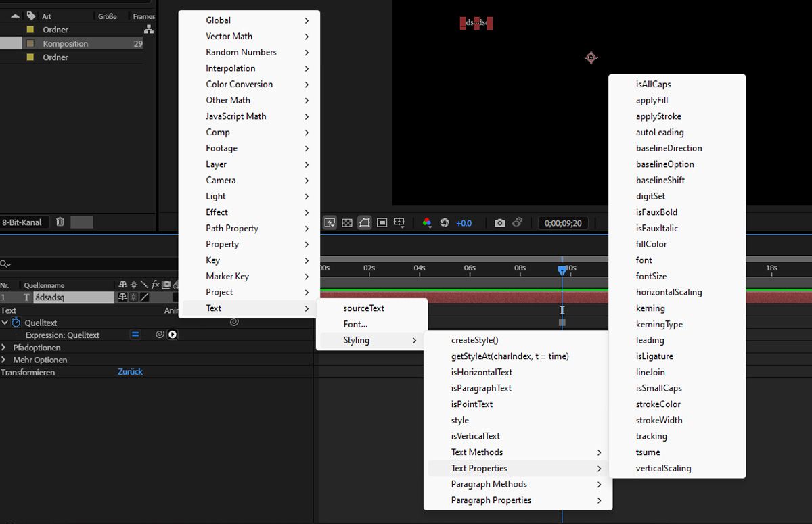The width and height of the screenshot is (812, 524).
Task: Click the Größe column header
Action: 108,16
